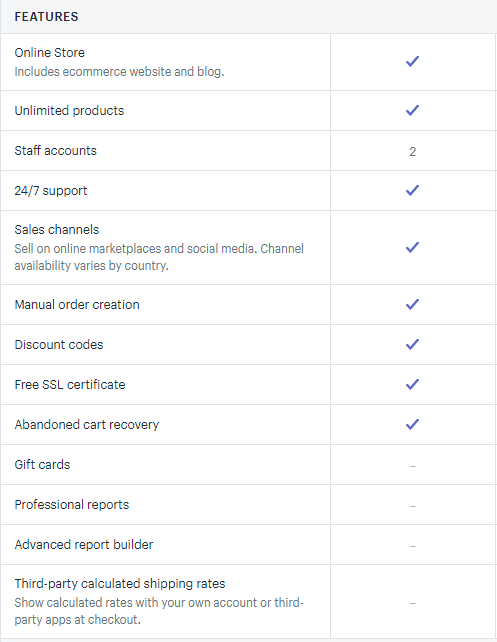Click the Sales channels checkmark
The image size is (497, 642).
pyautogui.click(x=412, y=247)
